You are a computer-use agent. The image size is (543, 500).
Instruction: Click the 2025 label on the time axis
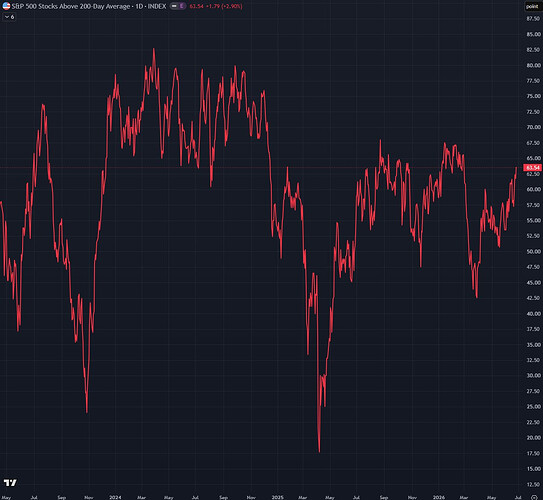[277, 497]
